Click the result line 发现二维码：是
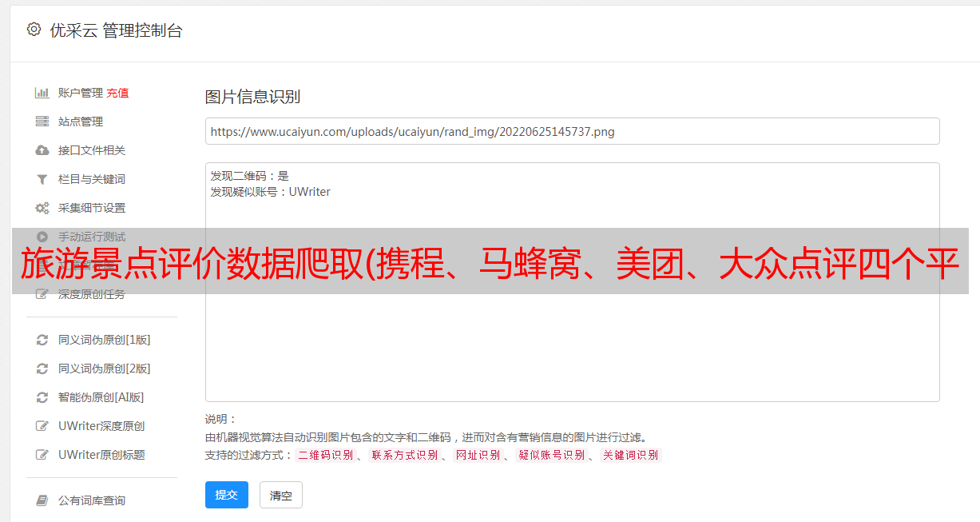 (249, 176)
